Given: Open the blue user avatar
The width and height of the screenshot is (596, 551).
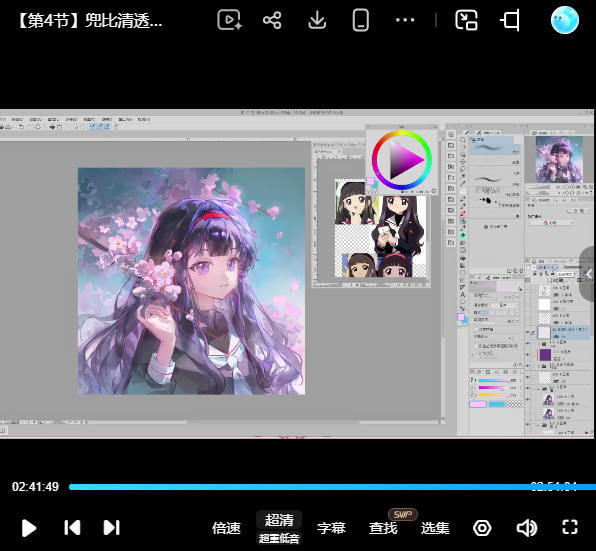Looking at the screenshot, I should pos(565,20).
